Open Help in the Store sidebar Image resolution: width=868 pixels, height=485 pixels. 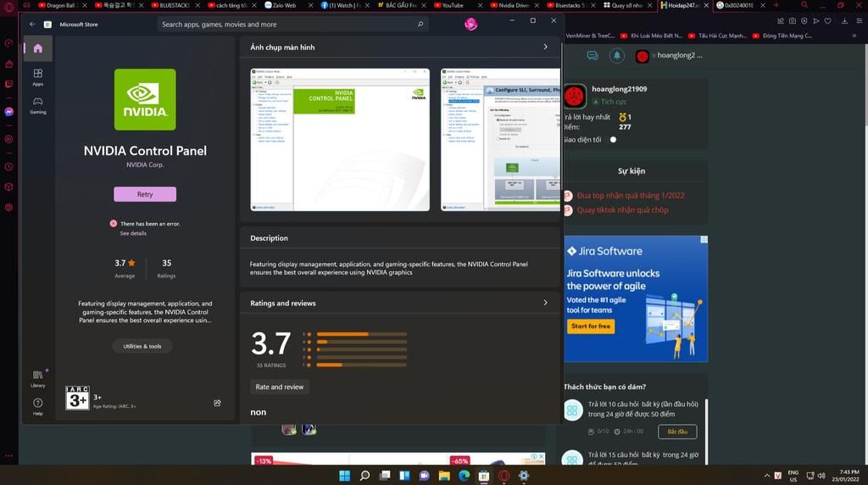(37, 406)
